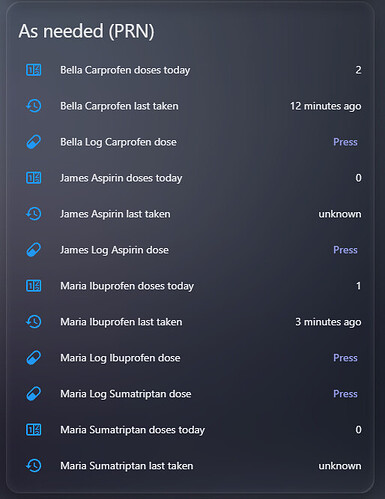Viewport: 385px width, 499px height.
Task: Click the 'As needed (PRN)' card title
Action: click(86, 32)
